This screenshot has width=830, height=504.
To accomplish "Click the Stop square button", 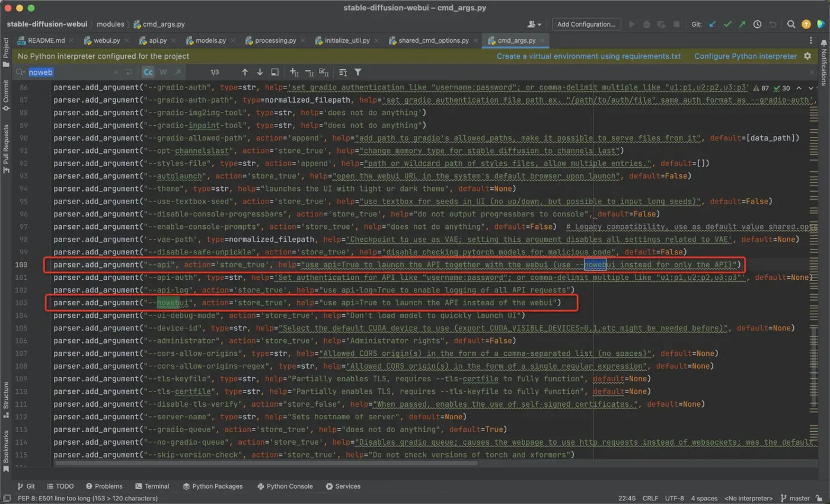I will 676,24.
